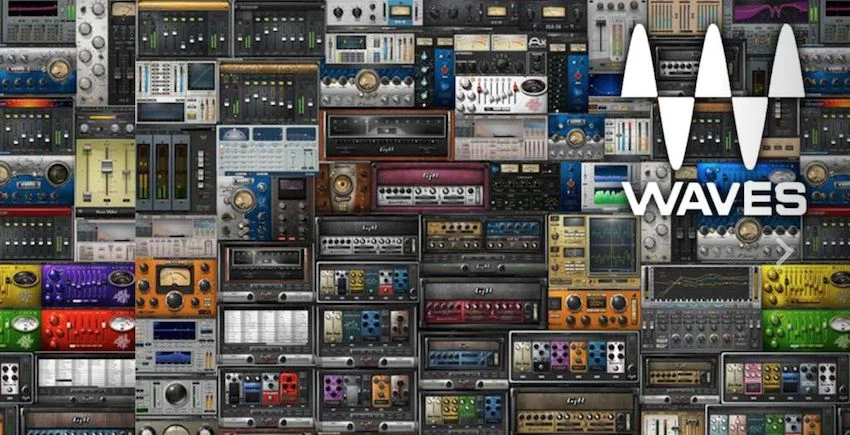This screenshot has height=435, width=850.
Task: Select the maroon GTR amplifier head
Action: point(430,187)
